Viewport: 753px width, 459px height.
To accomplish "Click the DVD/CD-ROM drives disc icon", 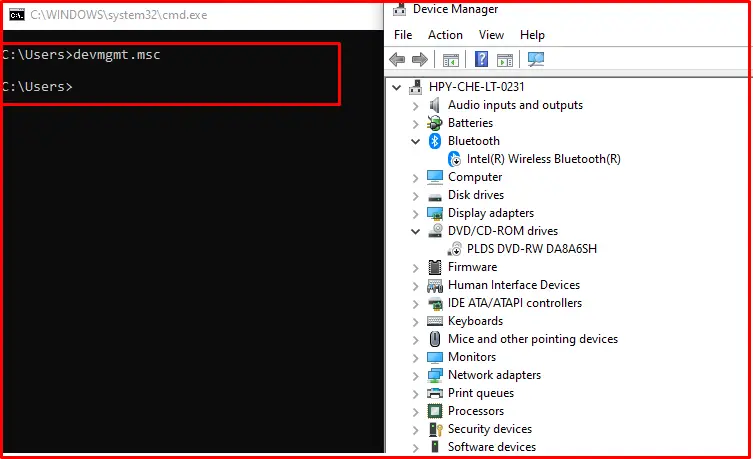I will (435, 230).
